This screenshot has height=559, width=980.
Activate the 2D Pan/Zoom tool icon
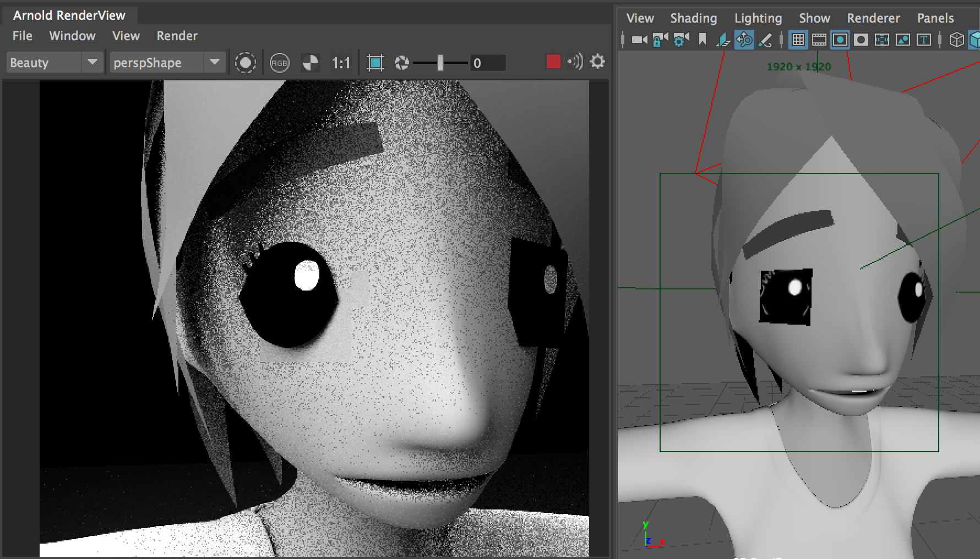745,40
